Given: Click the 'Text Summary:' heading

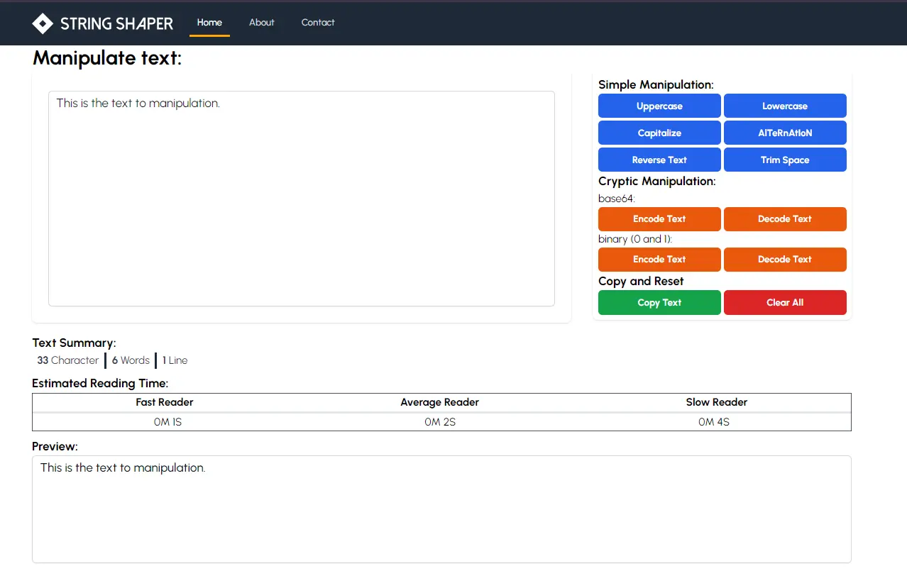Looking at the screenshot, I should click(x=74, y=343).
